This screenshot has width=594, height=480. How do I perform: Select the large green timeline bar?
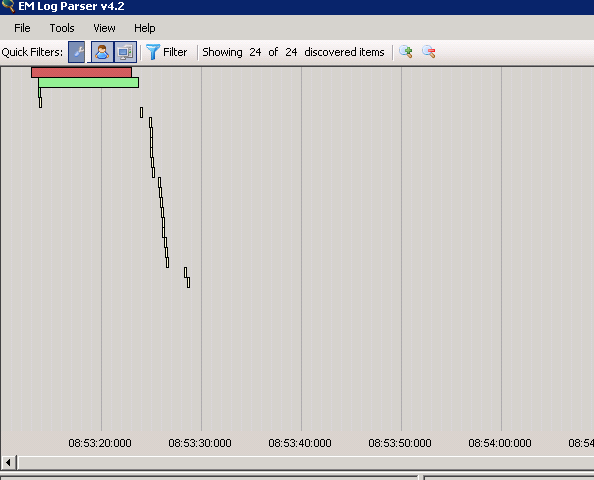tap(89, 82)
